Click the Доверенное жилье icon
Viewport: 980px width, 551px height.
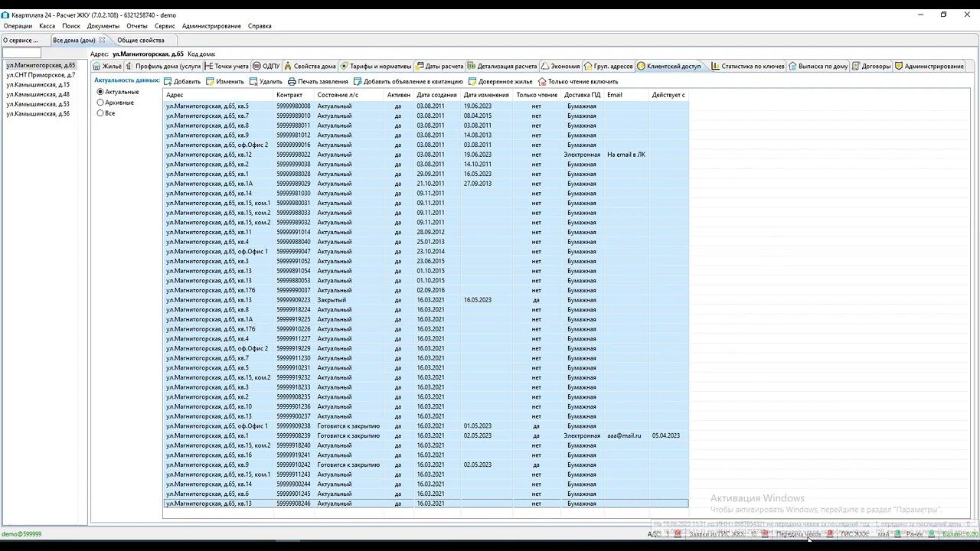(x=472, y=81)
